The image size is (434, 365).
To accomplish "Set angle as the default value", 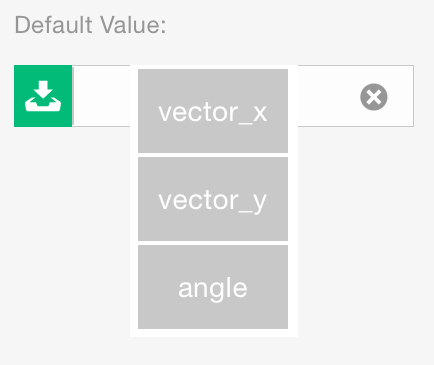I will [213, 287].
